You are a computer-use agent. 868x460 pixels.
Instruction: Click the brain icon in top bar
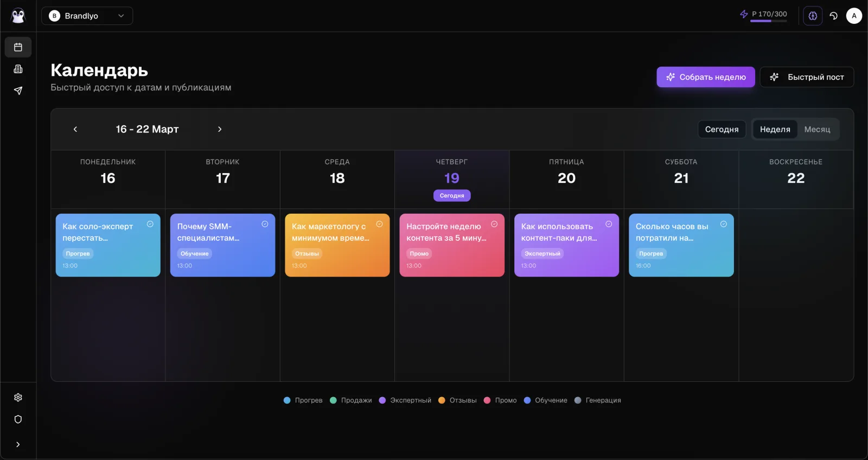tap(813, 16)
